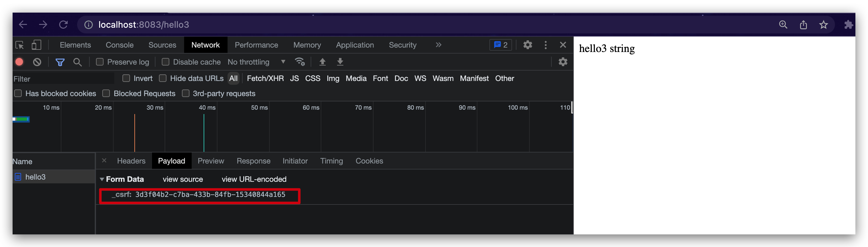
Task: Toggle the network filter funnel icon
Action: tap(60, 62)
